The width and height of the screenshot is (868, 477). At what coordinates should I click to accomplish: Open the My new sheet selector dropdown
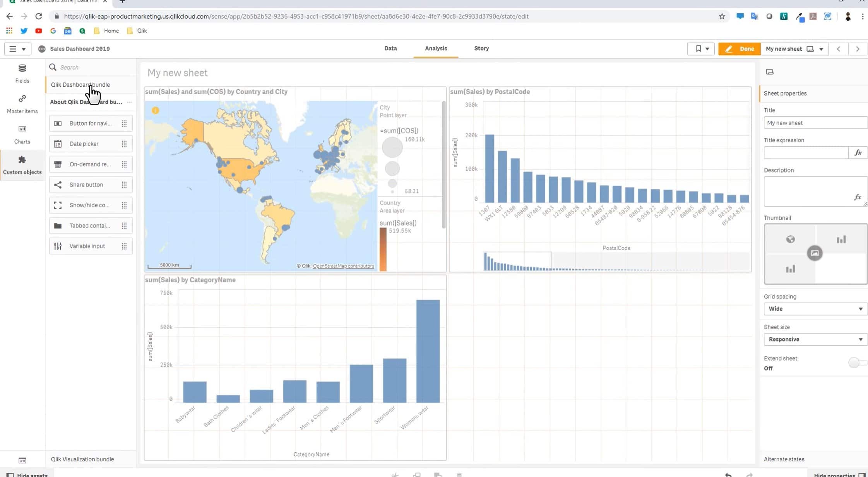tap(794, 49)
